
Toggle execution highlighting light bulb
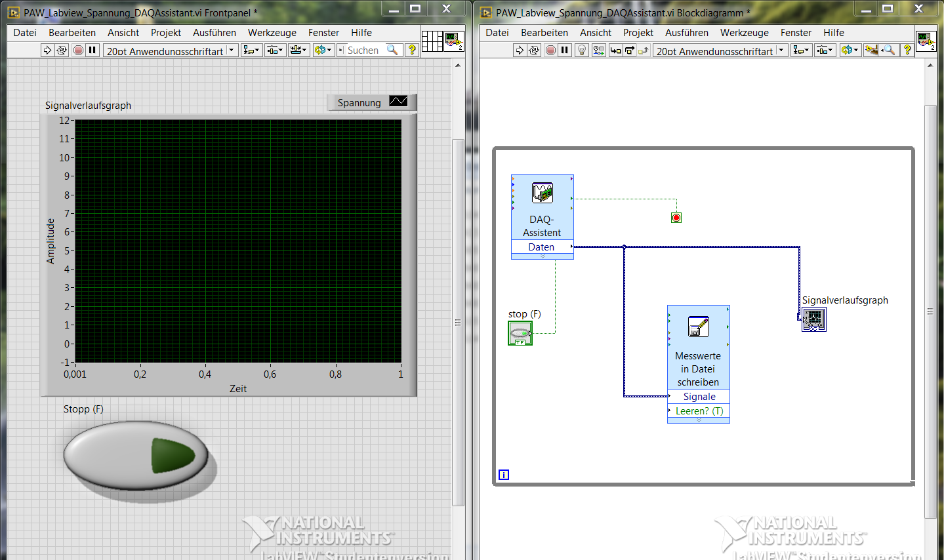(x=582, y=50)
